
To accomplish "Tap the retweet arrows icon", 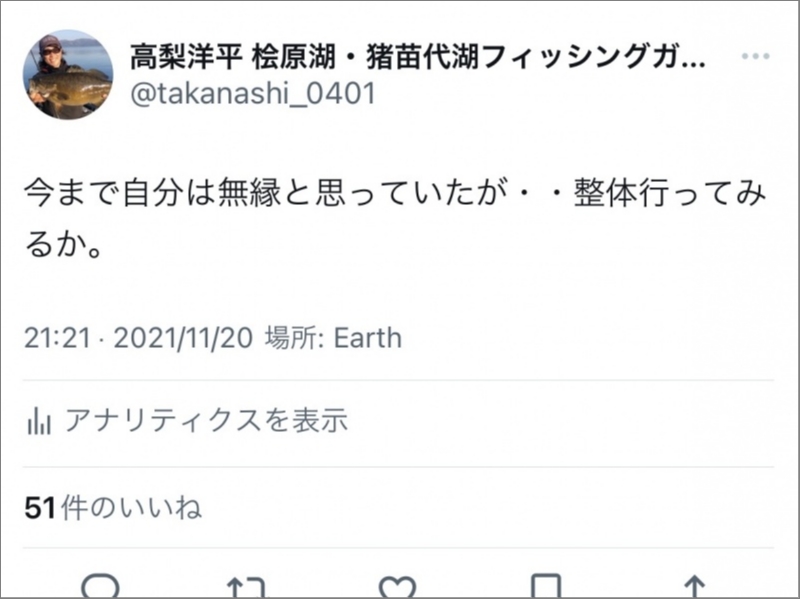I will pyautogui.click(x=246, y=587).
